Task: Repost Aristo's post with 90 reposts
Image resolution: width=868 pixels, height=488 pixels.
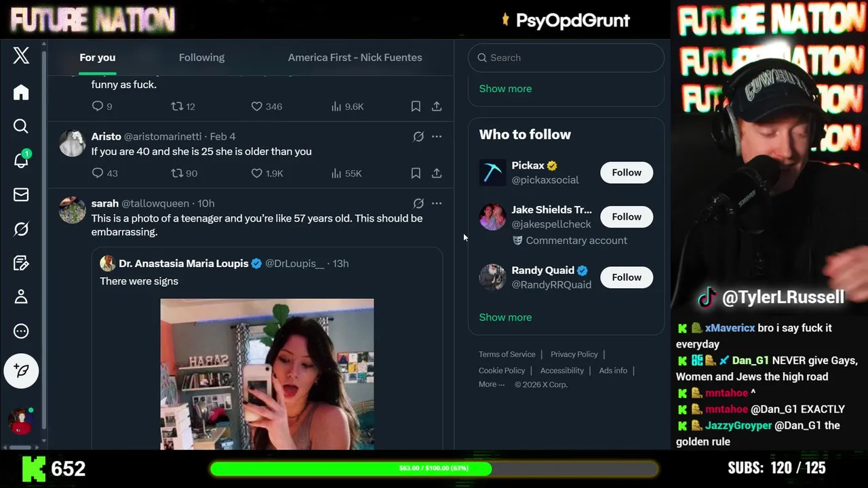Action: (184, 174)
